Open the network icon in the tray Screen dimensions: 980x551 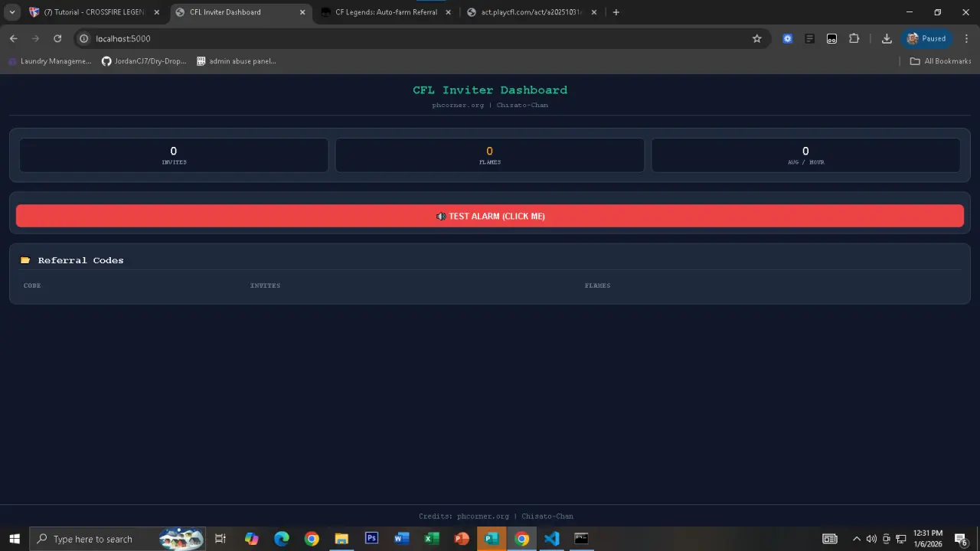coord(901,539)
